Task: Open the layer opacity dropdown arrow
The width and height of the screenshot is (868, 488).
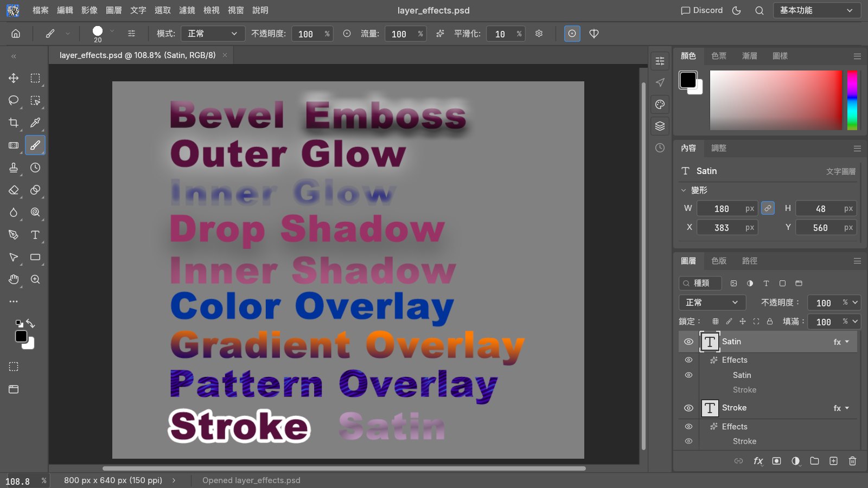Action: [x=855, y=303]
